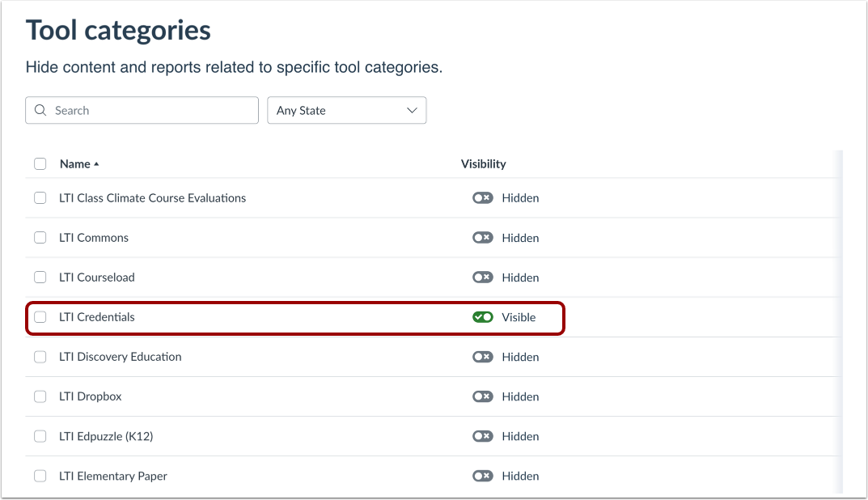868x500 pixels.
Task: Hide LTI Credentials using its Visible switch
Action: click(482, 317)
